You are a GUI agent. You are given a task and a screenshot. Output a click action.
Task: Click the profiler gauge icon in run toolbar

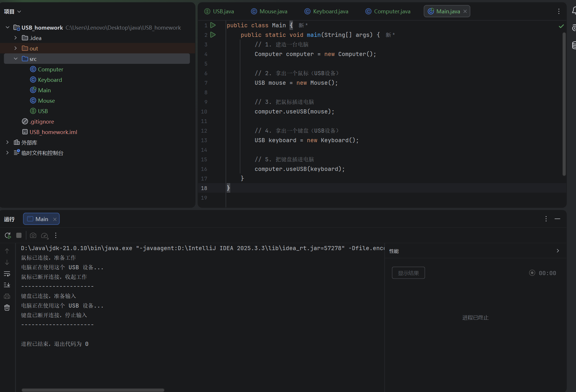[x=44, y=235]
